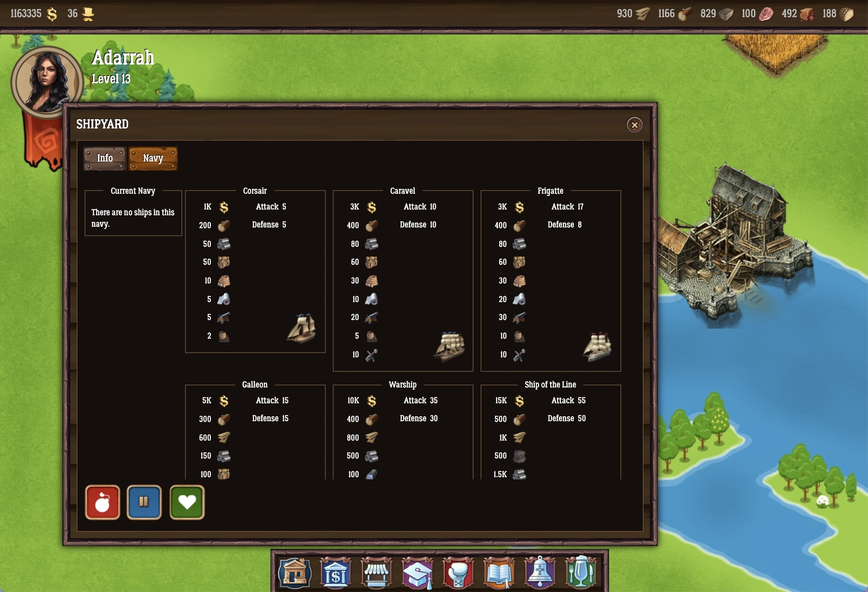This screenshot has width=868, height=592.
Task: Open the boxing glove combat icon
Action: point(458,573)
